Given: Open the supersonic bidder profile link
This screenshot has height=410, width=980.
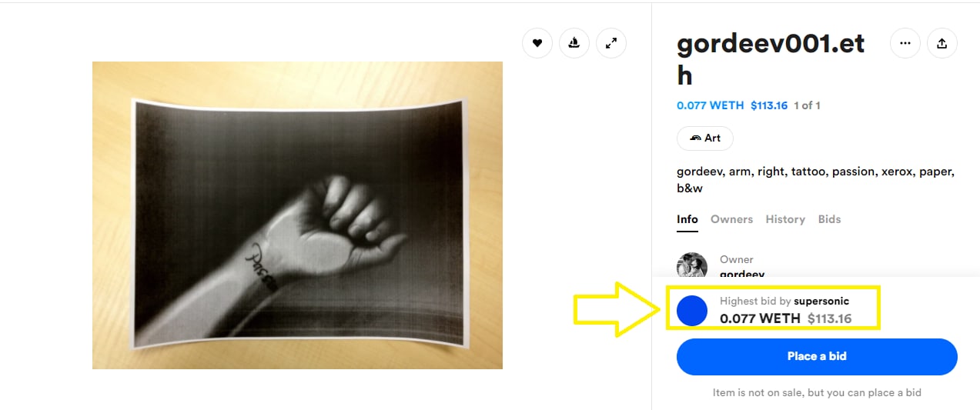Looking at the screenshot, I should click(x=821, y=301).
